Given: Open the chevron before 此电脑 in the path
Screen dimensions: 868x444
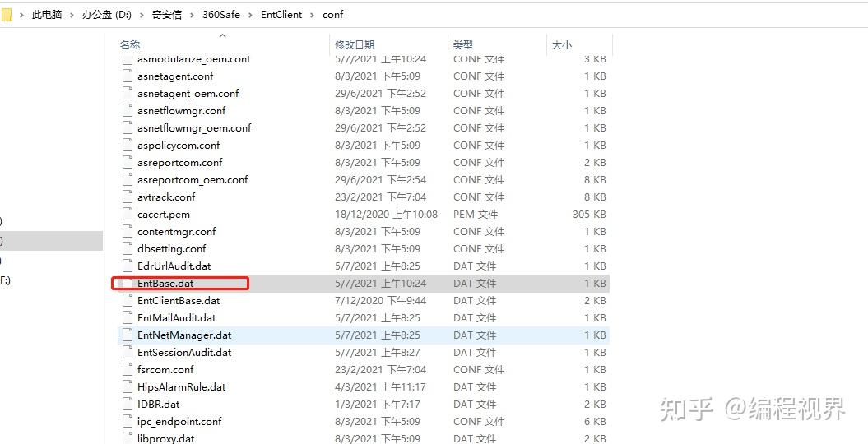Looking at the screenshot, I should [x=21, y=15].
